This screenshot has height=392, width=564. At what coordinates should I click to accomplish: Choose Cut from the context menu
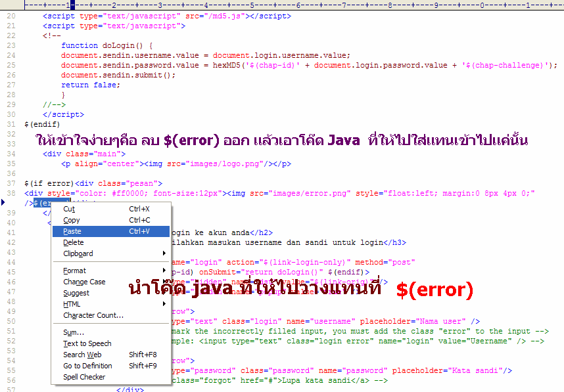(111, 209)
